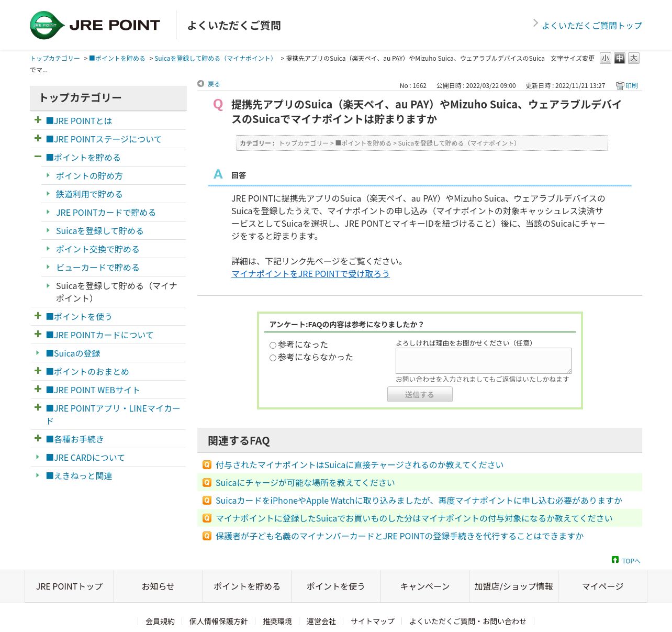The width and height of the screenshot is (672, 632).
Task: Open the ポイントの貯め方 subcategory
Action: pyautogui.click(x=89, y=176)
